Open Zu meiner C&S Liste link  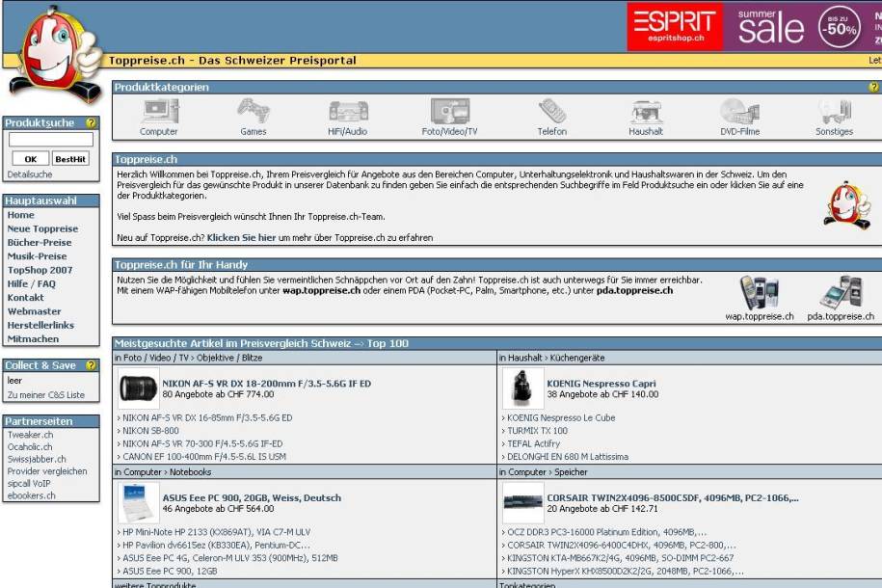pos(46,395)
